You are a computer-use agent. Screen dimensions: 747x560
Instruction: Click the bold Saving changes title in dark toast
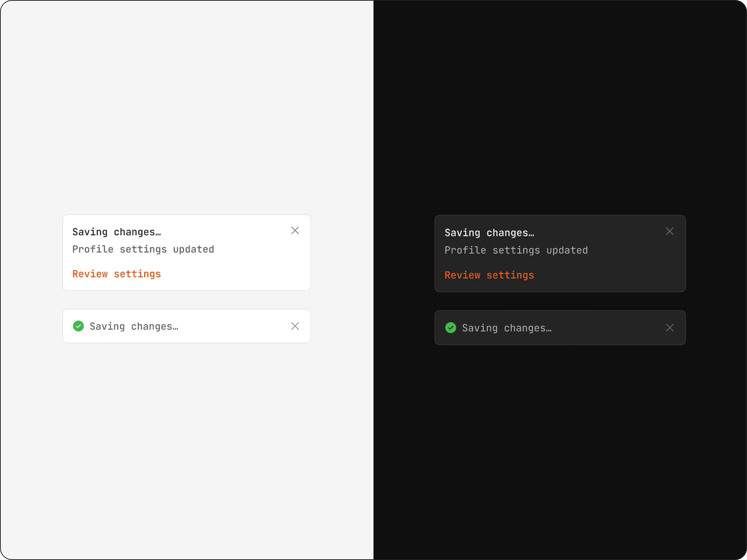[489, 233]
